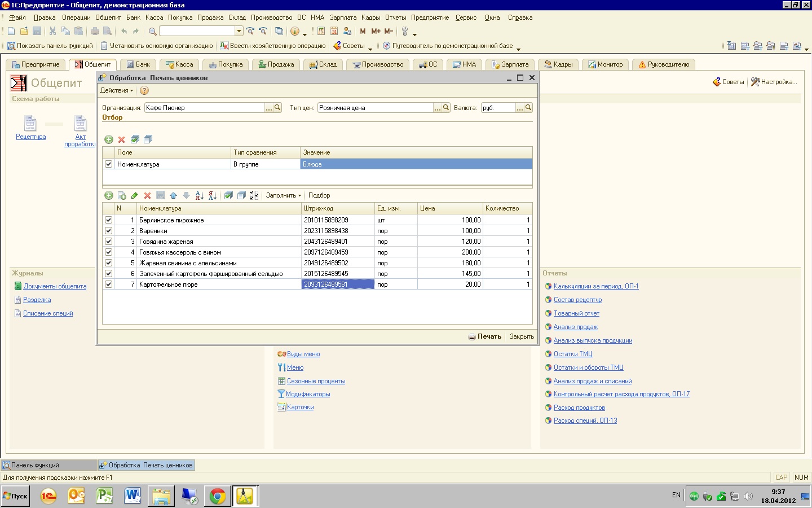Open the Товарный отчет report link

[576, 313]
